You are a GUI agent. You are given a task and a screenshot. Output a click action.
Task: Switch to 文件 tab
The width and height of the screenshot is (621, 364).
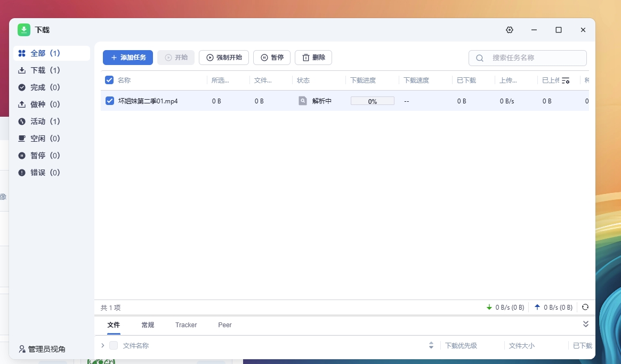(114, 325)
